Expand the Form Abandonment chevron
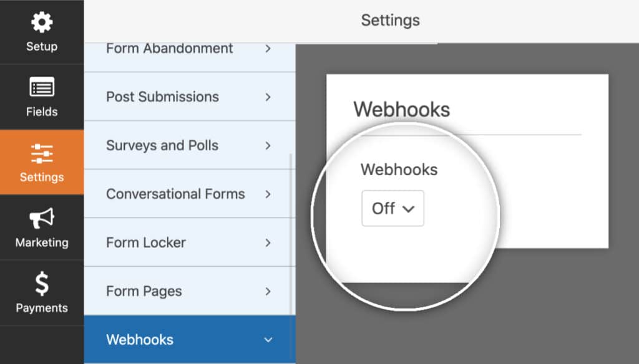This screenshot has width=639, height=364. pos(268,47)
